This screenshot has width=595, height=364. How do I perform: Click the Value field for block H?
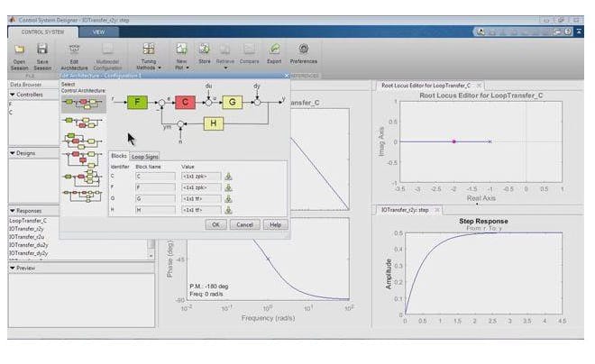201,210
